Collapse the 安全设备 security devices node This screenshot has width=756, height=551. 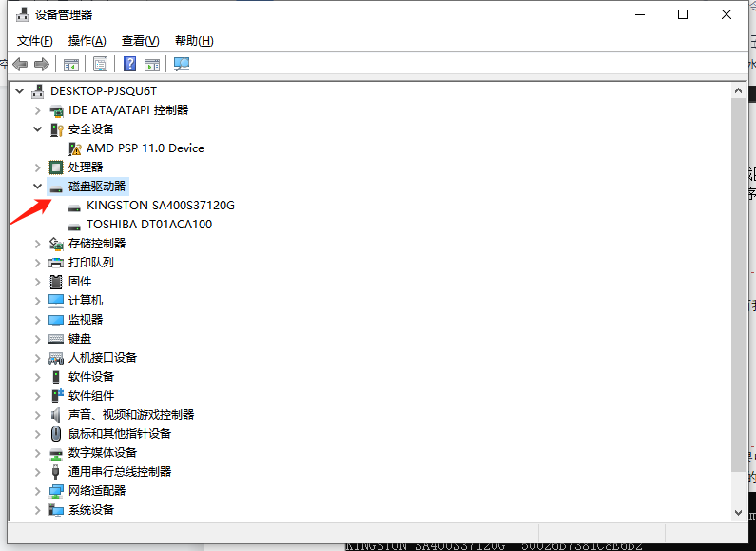click(38, 129)
